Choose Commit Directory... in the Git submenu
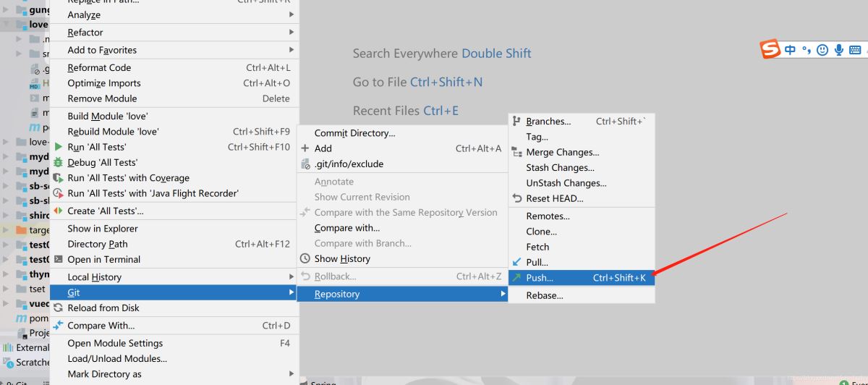The image size is (868, 385). [354, 133]
